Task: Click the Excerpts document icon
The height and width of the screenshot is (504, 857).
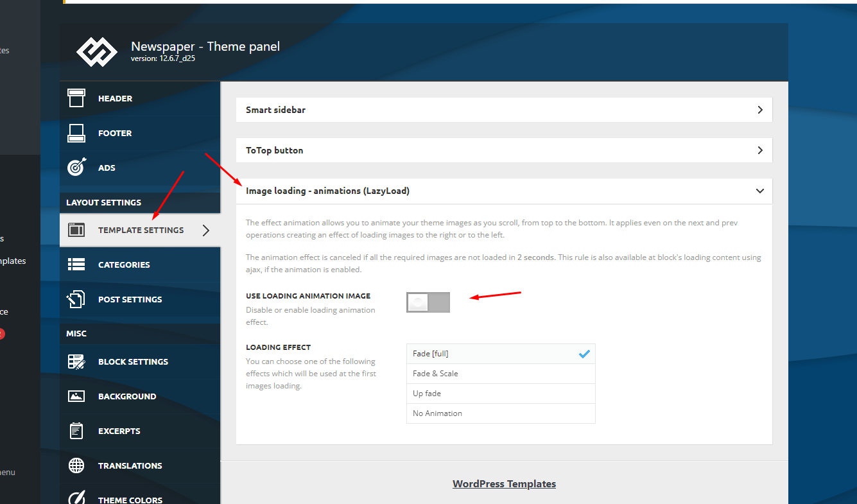Action: pos(76,431)
